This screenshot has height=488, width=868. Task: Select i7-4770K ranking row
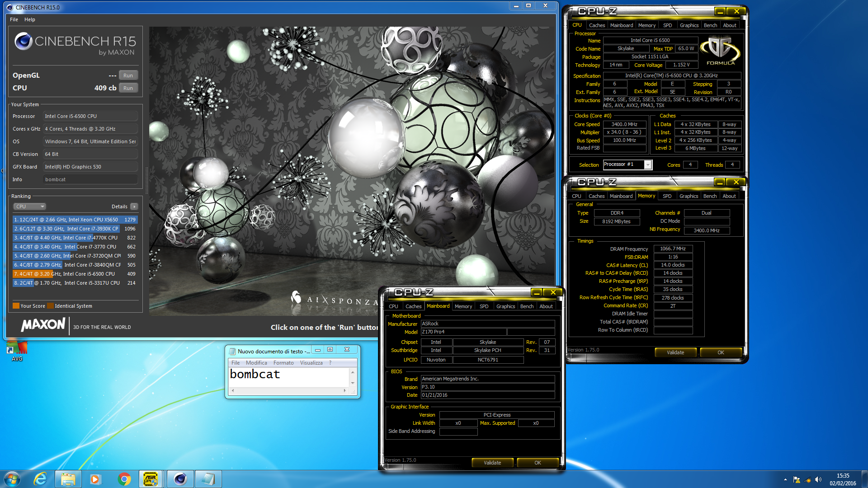[75, 238]
